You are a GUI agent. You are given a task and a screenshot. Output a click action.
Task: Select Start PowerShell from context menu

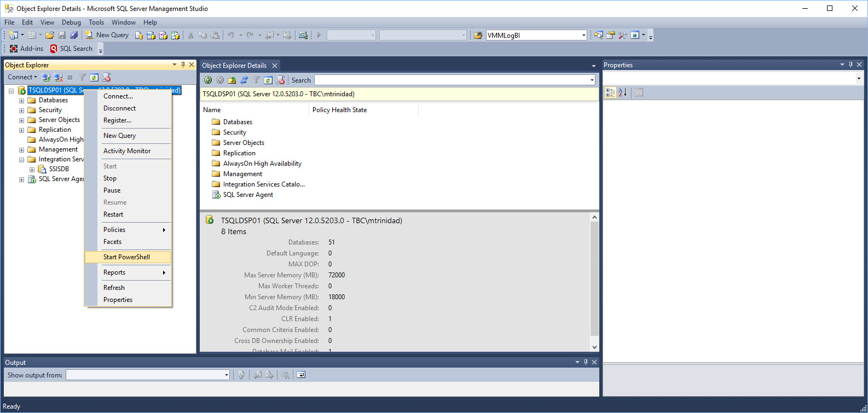128,257
